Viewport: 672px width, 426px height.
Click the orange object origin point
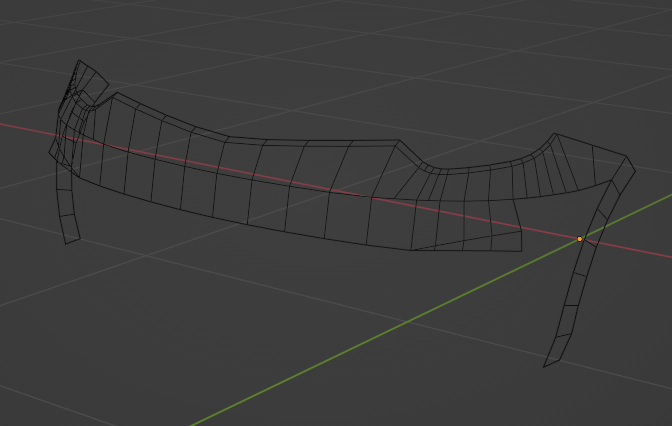tap(580, 239)
